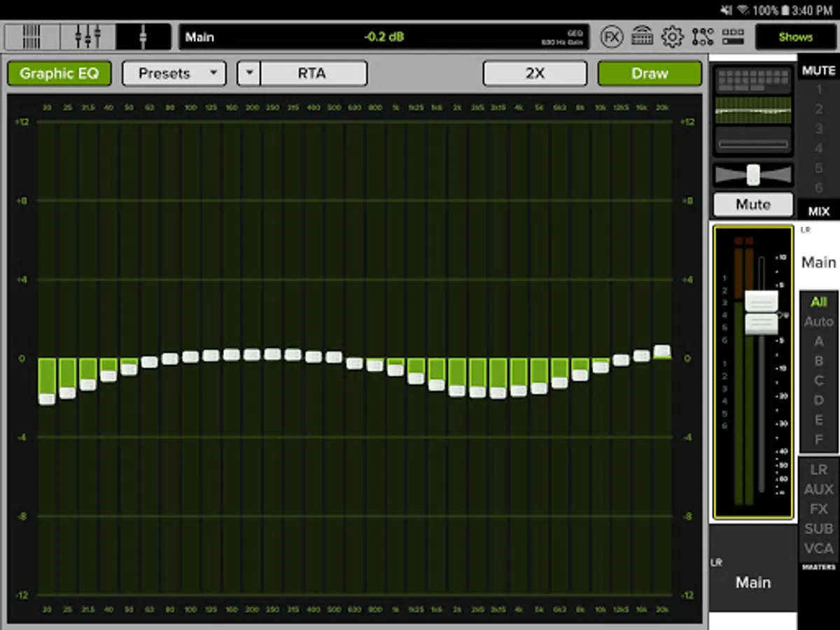Switch to the mixer faders view icon
This screenshot has width=840, height=630.
(x=87, y=36)
